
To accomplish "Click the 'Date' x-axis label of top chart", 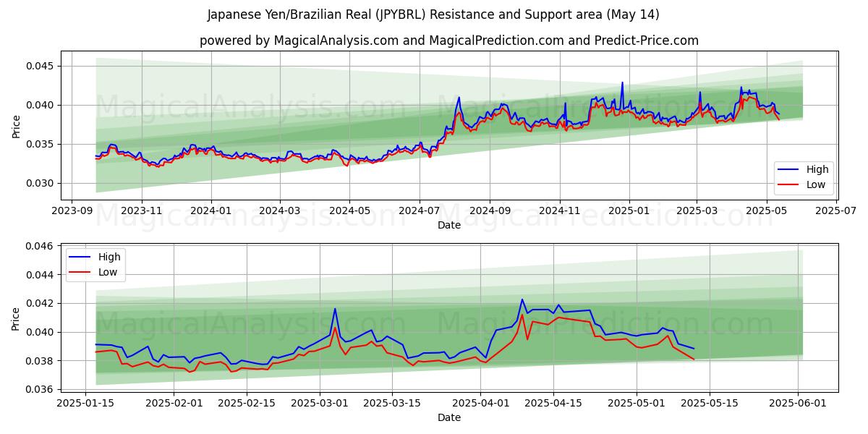I will pos(449,226).
